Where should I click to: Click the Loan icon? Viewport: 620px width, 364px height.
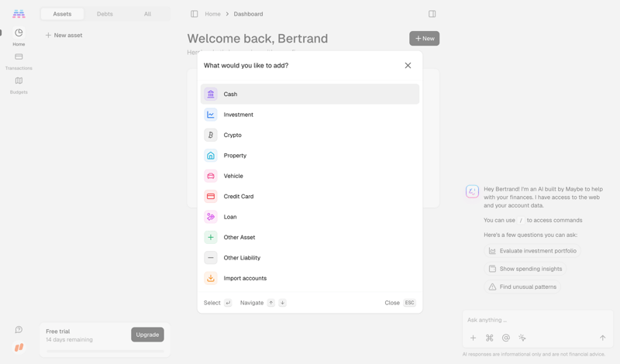click(210, 217)
